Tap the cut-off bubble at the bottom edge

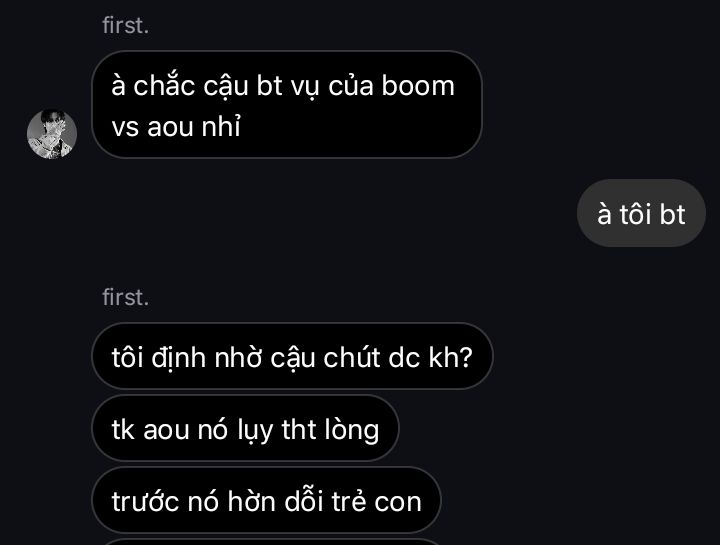[x=271, y=542]
